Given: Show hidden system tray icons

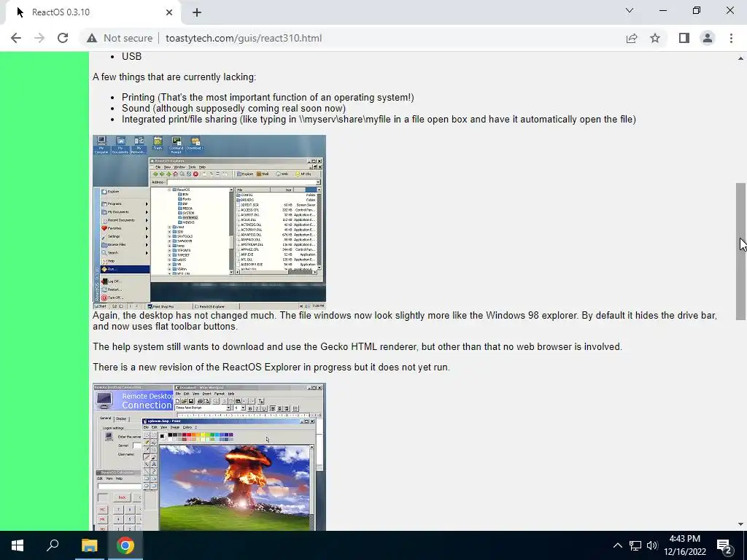Looking at the screenshot, I should tap(617, 545).
